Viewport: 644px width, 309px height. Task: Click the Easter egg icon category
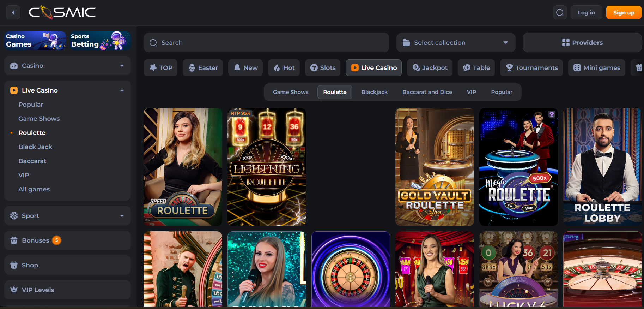click(x=192, y=68)
